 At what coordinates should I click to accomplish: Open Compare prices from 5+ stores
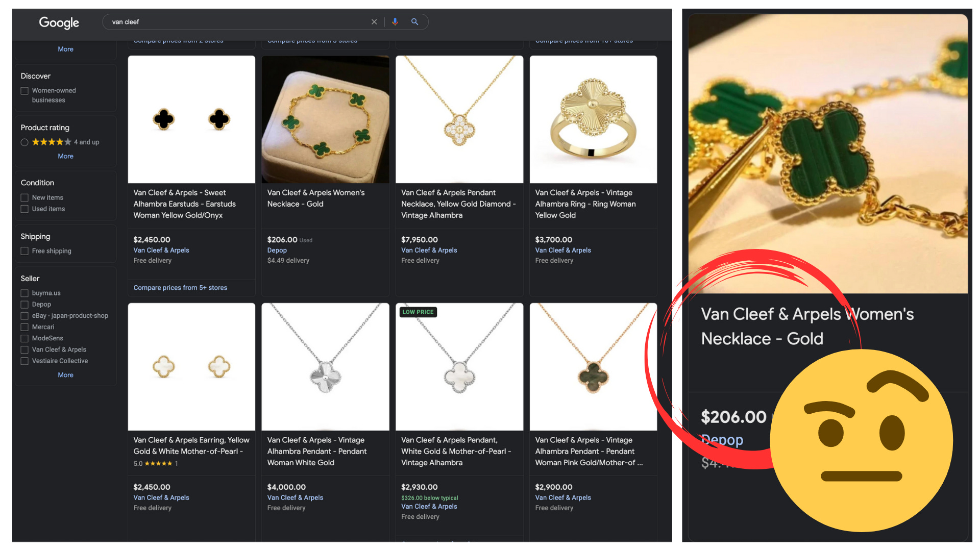click(180, 287)
